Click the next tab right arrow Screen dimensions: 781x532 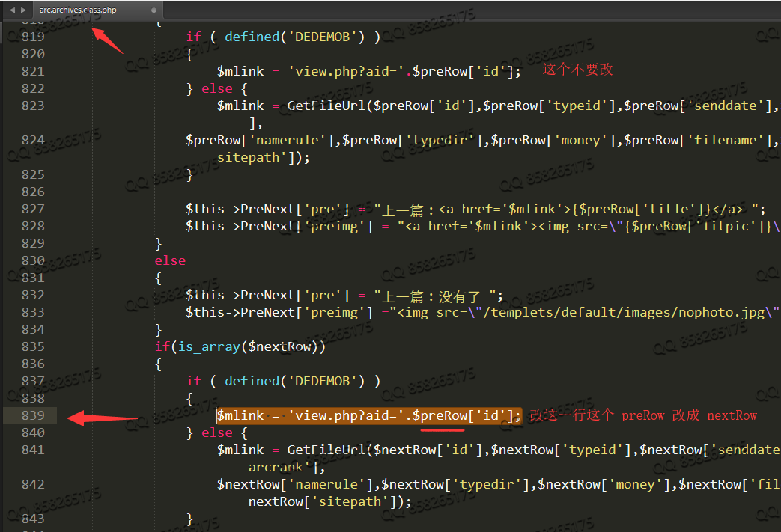pos(25,10)
